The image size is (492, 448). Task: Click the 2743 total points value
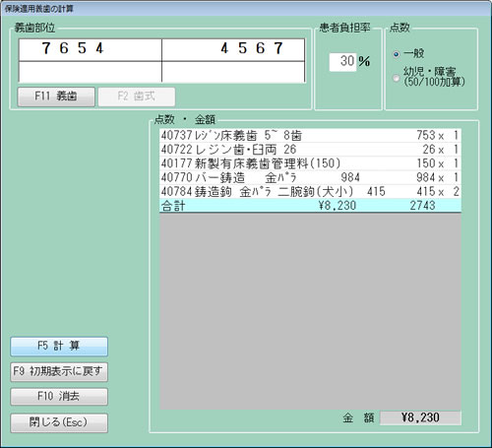422,206
